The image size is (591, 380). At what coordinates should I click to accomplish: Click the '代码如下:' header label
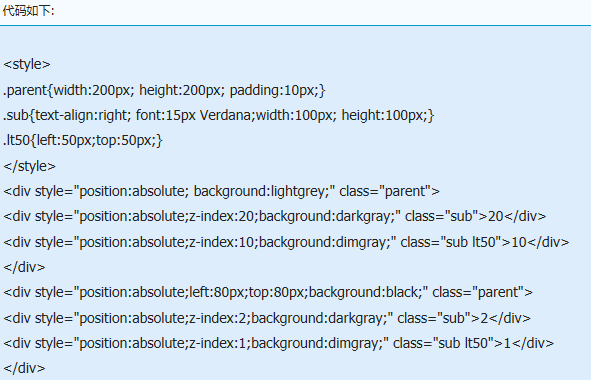click(29, 11)
